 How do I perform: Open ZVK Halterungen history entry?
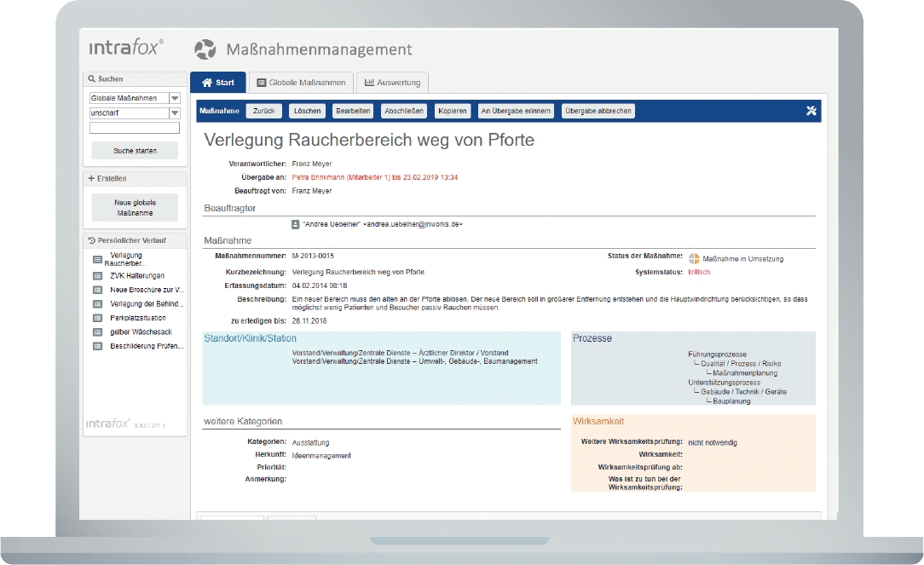coord(137,276)
